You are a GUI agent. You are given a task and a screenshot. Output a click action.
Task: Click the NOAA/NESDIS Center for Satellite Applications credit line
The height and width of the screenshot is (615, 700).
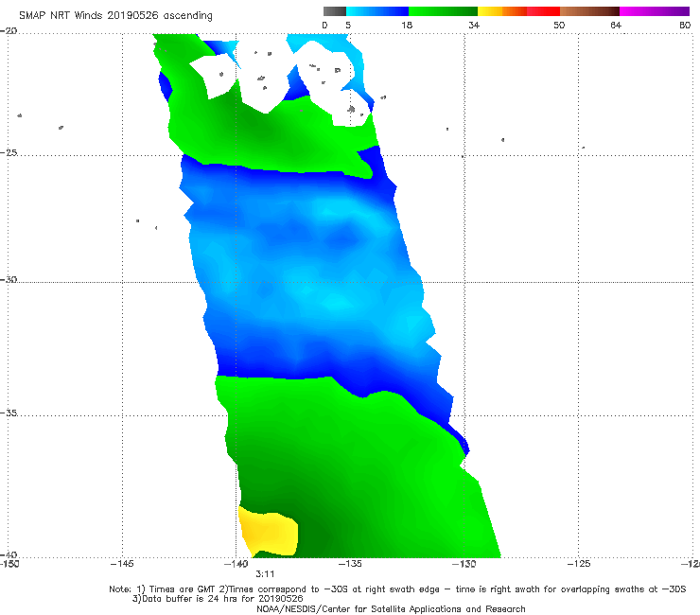pyautogui.click(x=391, y=608)
